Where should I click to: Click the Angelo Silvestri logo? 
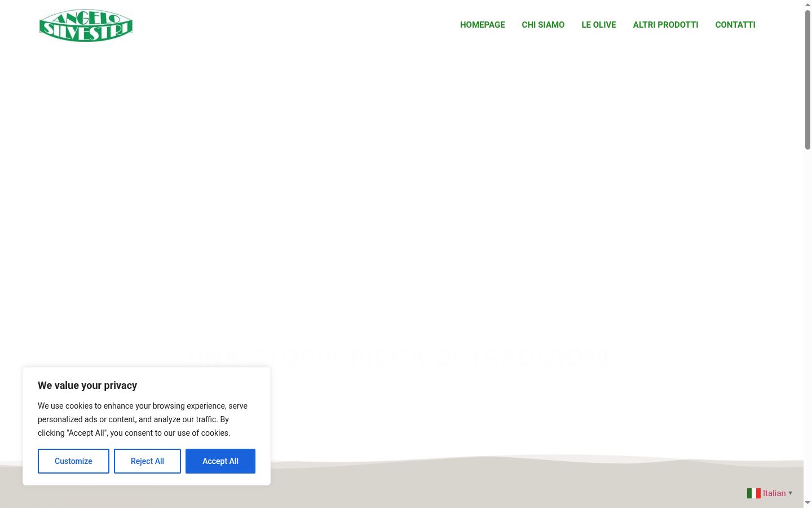(x=86, y=25)
